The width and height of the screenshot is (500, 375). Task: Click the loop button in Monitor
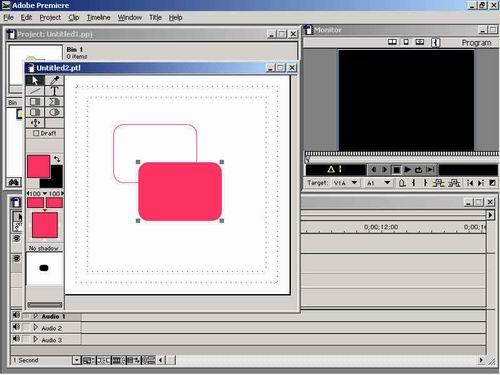pyautogui.click(x=419, y=170)
